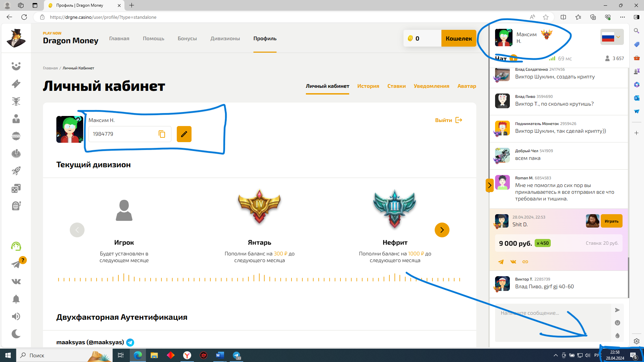Select the Личный кабинет tab

tap(327, 86)
